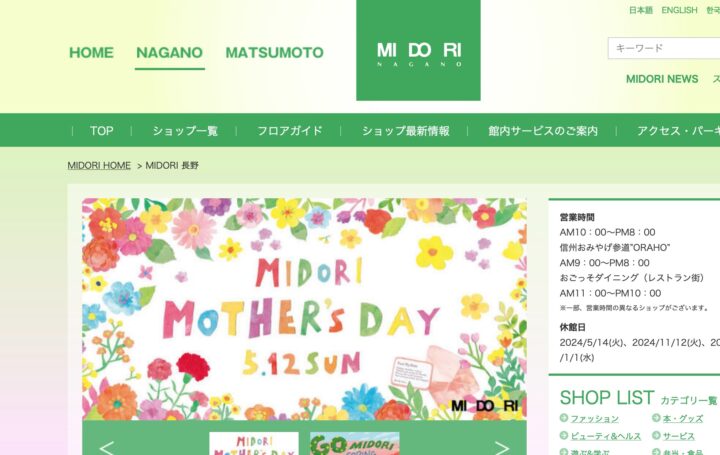Open the MIDORI NEWS link
The height and width of the screenshot is (455, 720).
click(662, 79)
